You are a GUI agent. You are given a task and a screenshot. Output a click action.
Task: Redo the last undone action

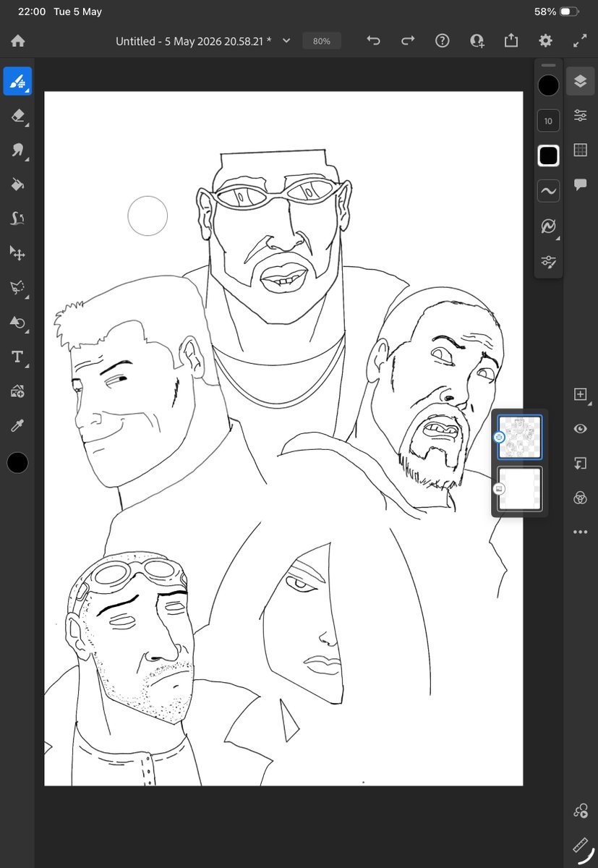coord(408,41)
